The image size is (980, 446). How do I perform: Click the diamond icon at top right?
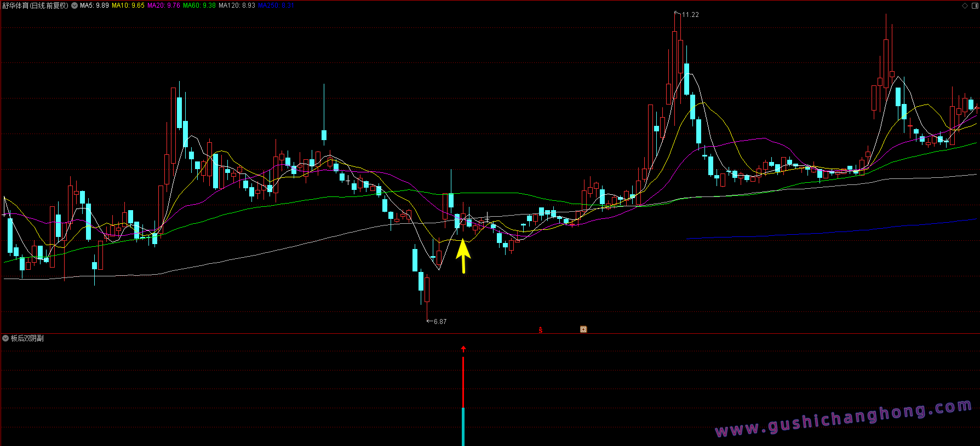965,5
